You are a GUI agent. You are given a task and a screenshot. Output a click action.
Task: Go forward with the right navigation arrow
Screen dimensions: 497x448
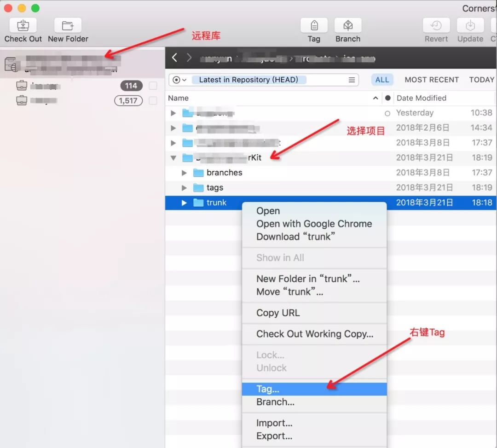[x=189, y=58]
